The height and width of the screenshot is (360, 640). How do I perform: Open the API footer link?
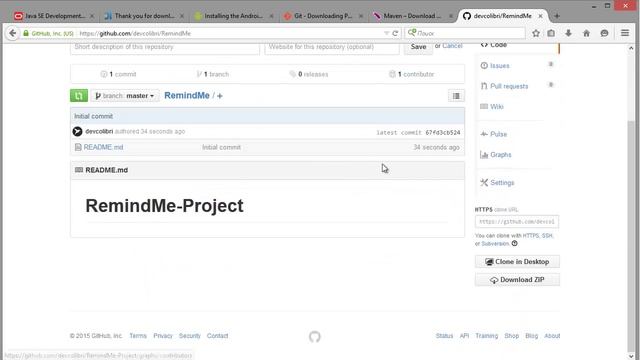click(464, 336)
